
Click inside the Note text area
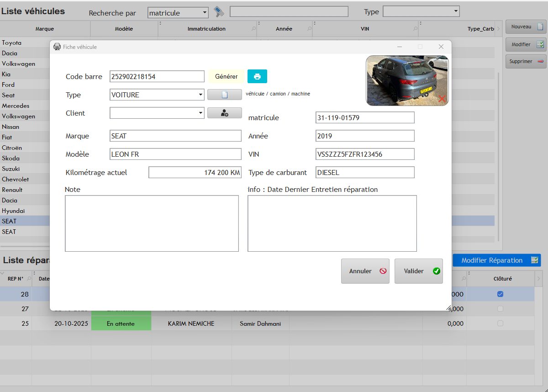point(152,223)
